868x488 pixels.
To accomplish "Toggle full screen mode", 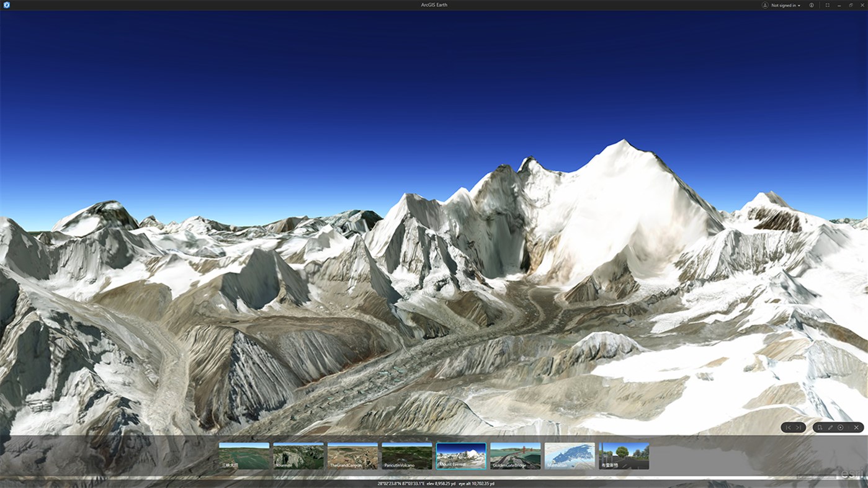I will (x=827, y=5).
